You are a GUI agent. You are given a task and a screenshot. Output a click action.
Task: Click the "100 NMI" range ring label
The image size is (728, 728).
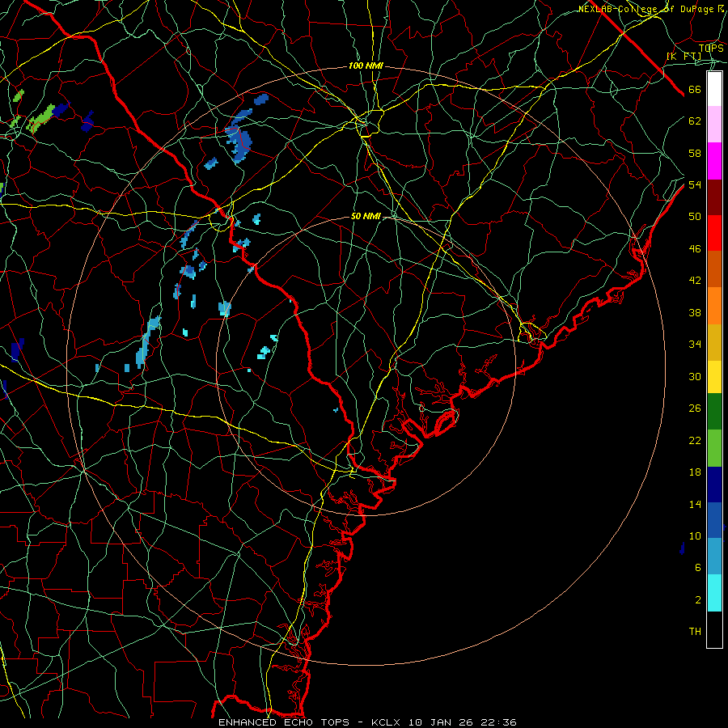click(x=366, y=66)
